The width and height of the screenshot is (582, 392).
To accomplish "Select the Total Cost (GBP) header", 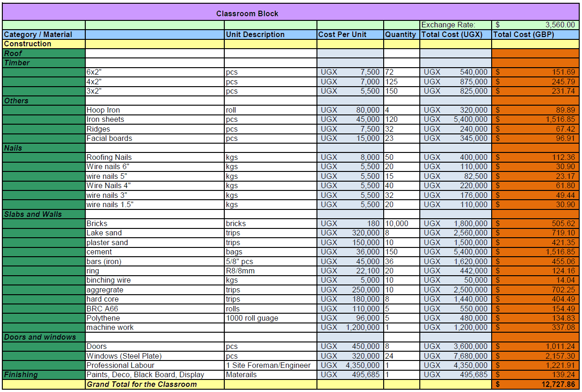I will (x=535, y=34).
